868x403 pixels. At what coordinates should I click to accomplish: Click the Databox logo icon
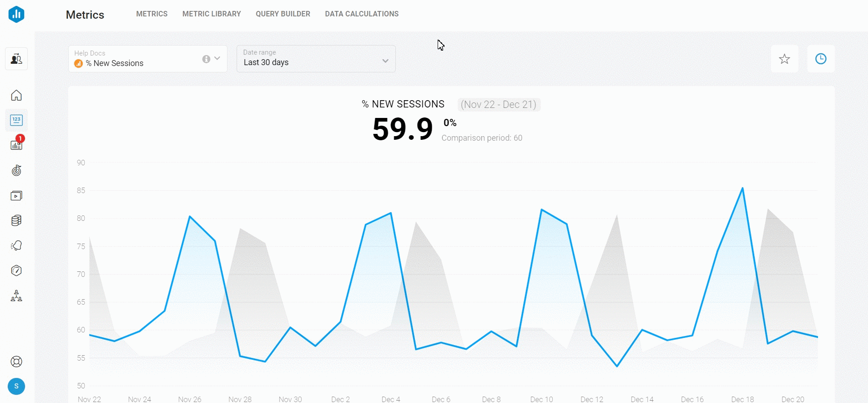[x=16, y=14]
